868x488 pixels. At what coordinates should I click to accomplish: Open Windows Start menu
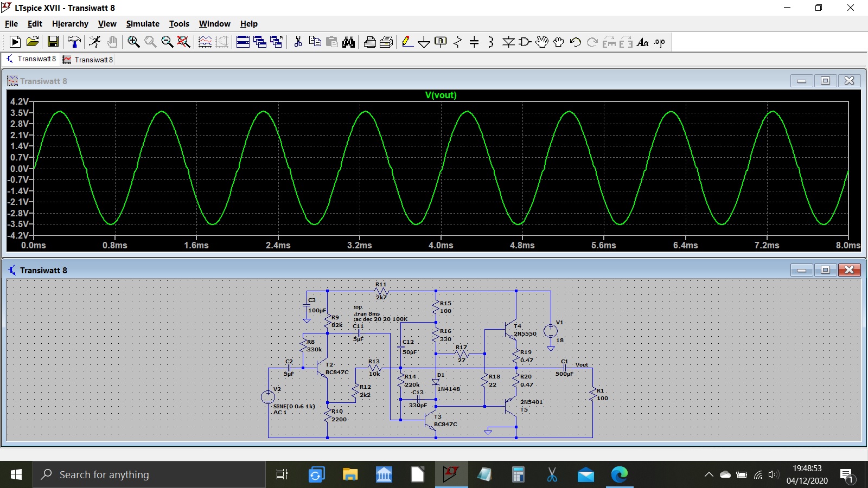(x=16, y=474)
